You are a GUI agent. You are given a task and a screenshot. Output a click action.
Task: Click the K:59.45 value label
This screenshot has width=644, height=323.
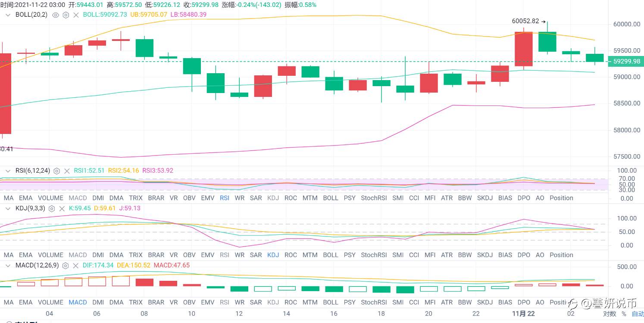pyautogui.click(x=80, y=208)
